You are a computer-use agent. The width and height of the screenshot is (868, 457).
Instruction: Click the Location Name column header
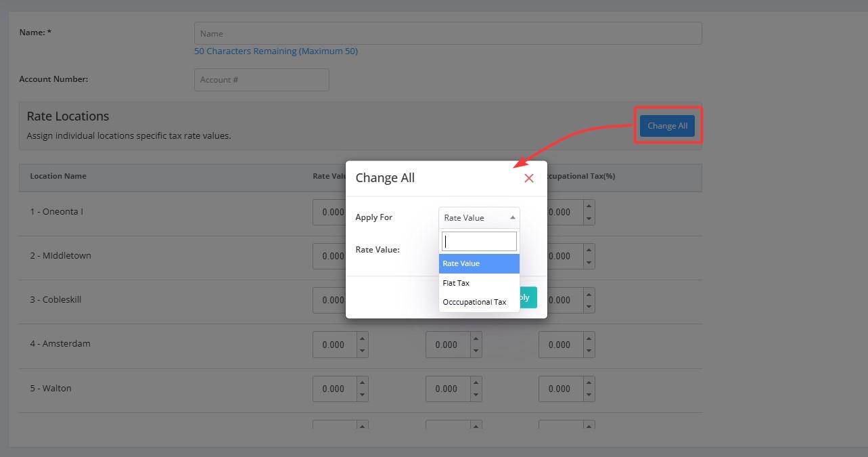pyautogui.click(x=58, y=176)
